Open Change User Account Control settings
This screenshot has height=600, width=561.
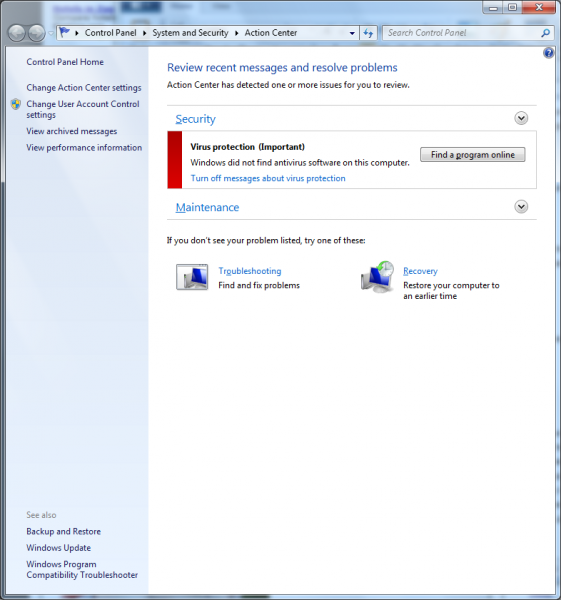(x=83, y=109)
